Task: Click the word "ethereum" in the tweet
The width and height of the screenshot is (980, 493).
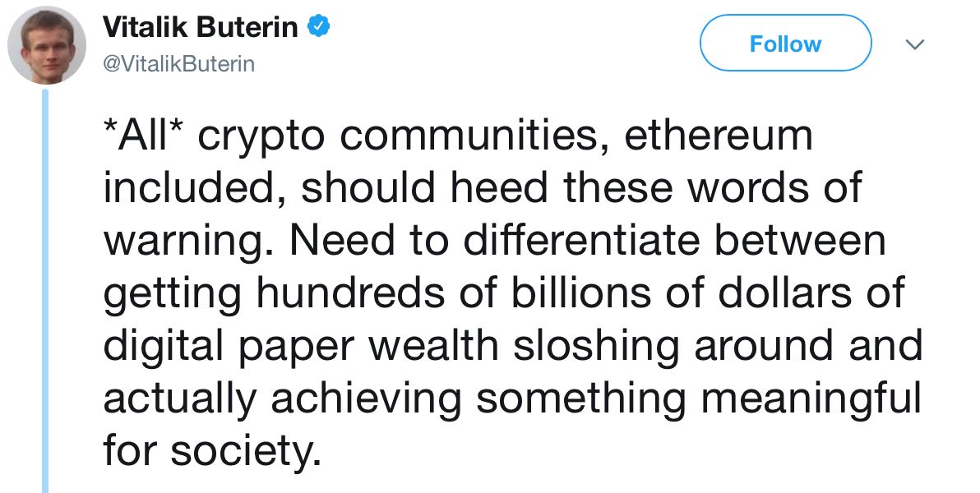Action: point(719,136)
